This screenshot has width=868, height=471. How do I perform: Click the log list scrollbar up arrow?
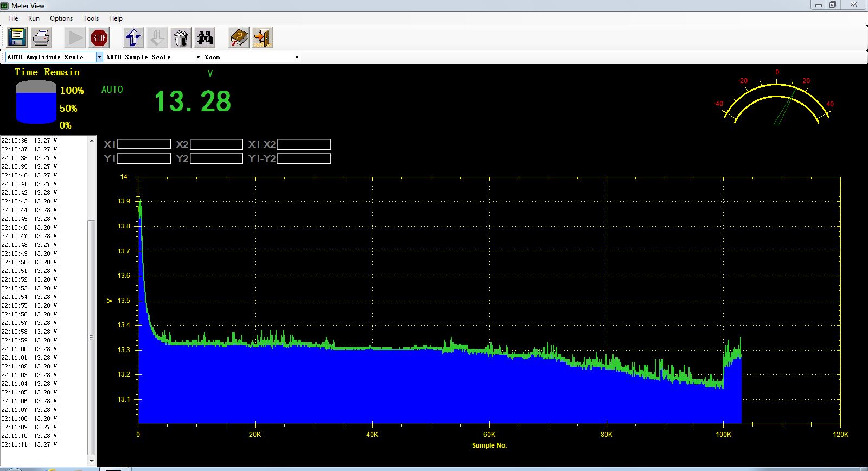[x=92, y=141]
